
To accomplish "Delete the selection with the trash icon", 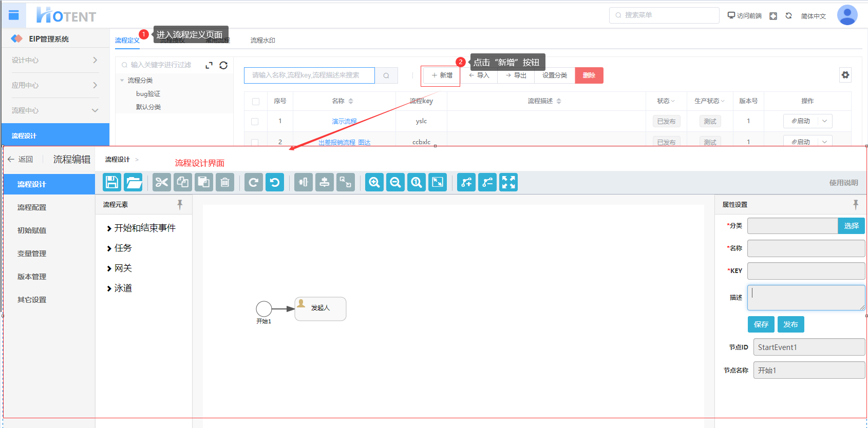I will [x=225, y=182].
